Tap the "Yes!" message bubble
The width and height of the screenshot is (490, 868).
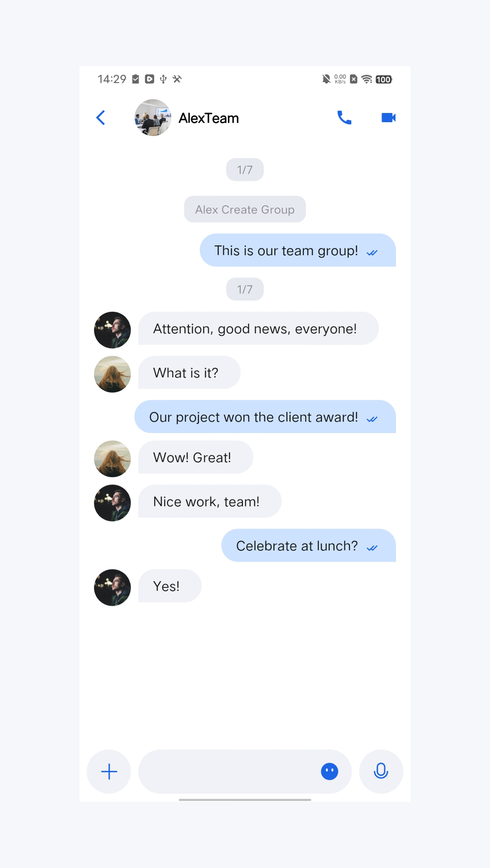pyautogui.click(x=170, y=586)
